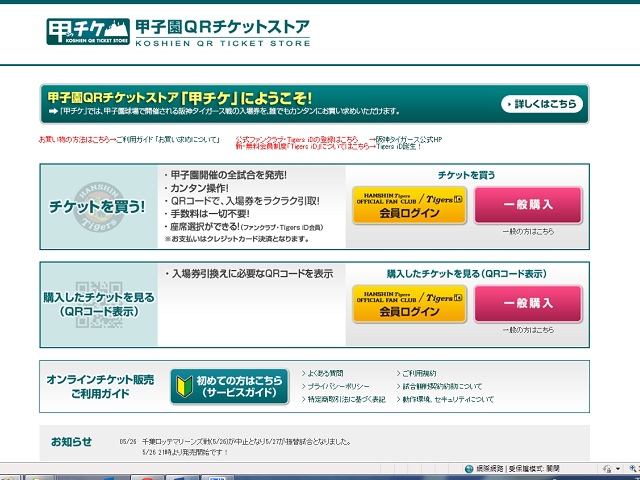The image size is (640, 480).
Task: Click the オンラインチケット販売 ご利用ガイド heading
Action: [x=100, y=387]
